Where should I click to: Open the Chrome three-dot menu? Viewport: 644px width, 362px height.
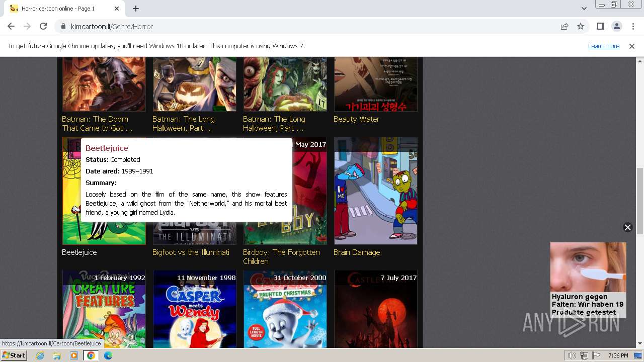point(633,26)
